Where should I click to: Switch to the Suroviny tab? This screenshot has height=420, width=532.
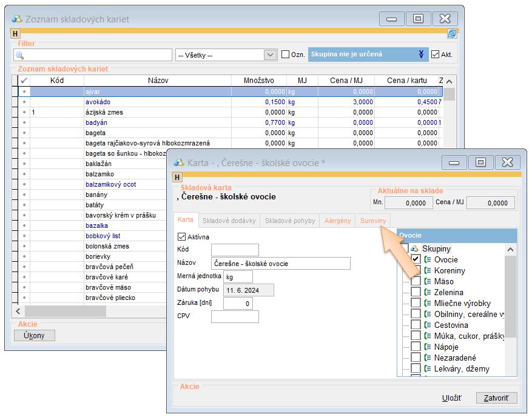click(373, 221)
